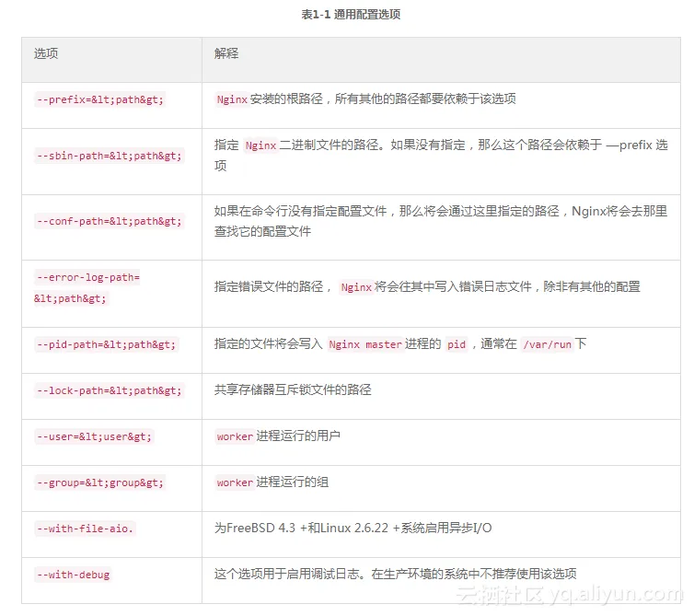Select the --with-file-aio. option code
Screen dimensions: 694x616
(85, 529)
